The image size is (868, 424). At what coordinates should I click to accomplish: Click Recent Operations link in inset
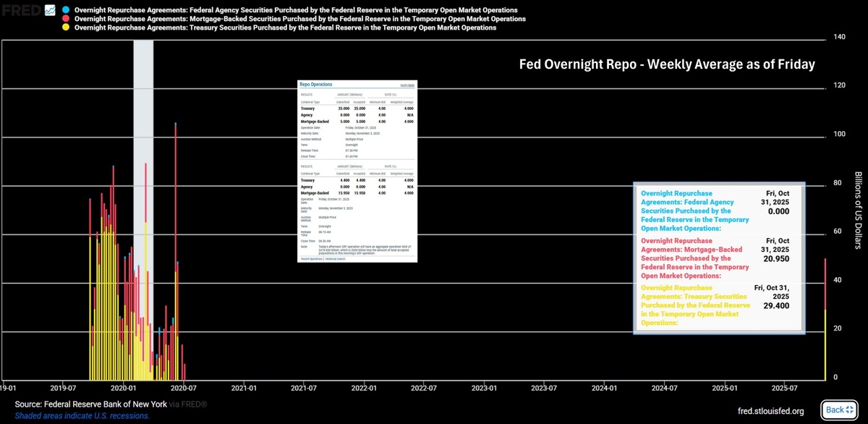311,258
